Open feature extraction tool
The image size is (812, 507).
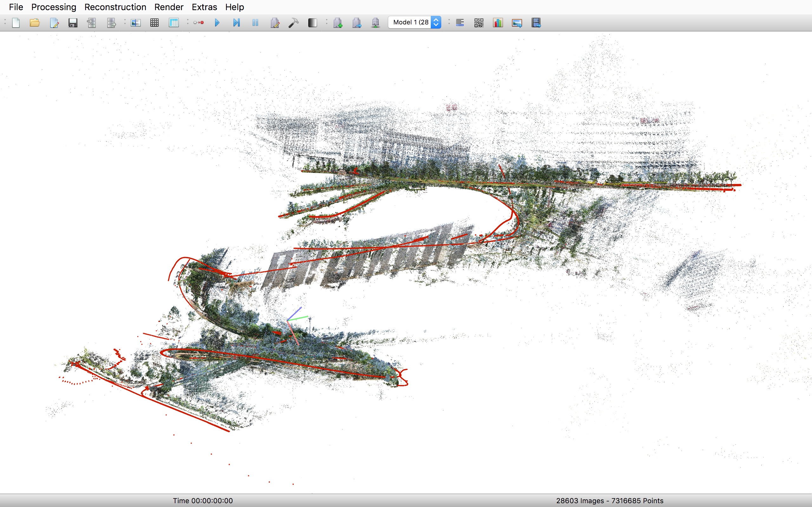coord(135,23)
